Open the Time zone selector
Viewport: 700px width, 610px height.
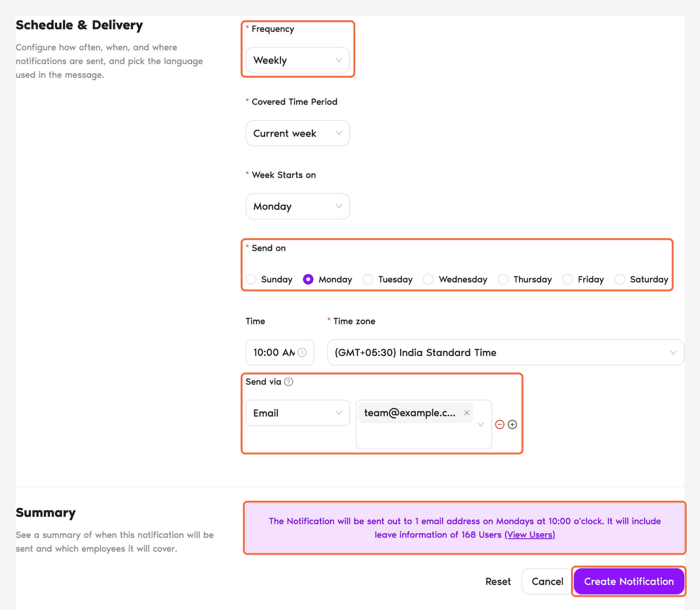(505, 353)
